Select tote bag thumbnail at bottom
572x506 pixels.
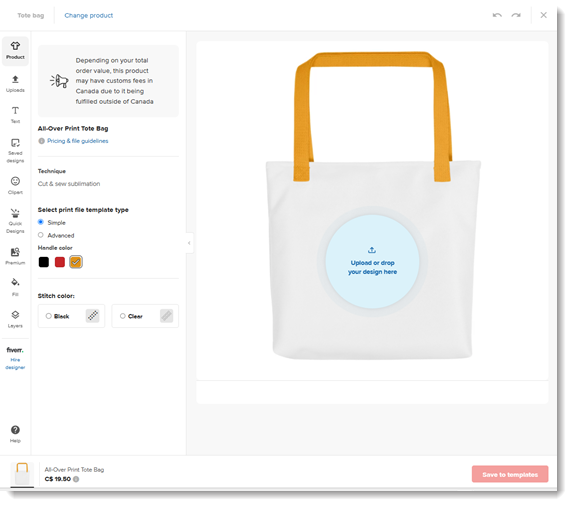pos(22,474)
